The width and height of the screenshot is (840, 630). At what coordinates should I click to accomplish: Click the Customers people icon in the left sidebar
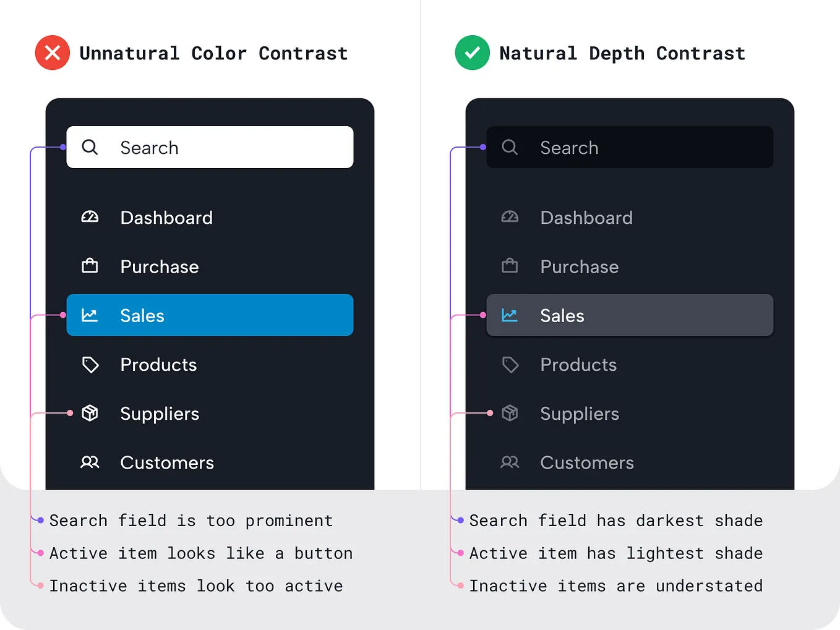(x=90, y=462)
